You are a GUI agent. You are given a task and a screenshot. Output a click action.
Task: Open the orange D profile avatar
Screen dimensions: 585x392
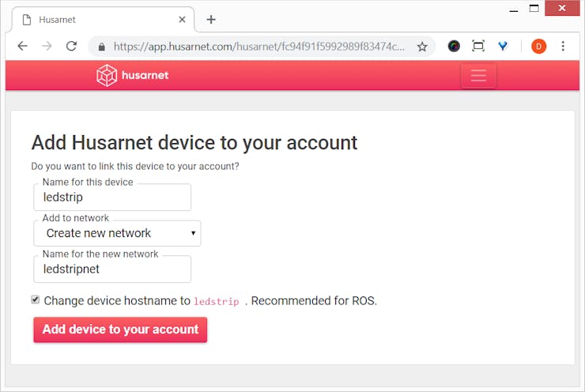click(x=538, y=47)
